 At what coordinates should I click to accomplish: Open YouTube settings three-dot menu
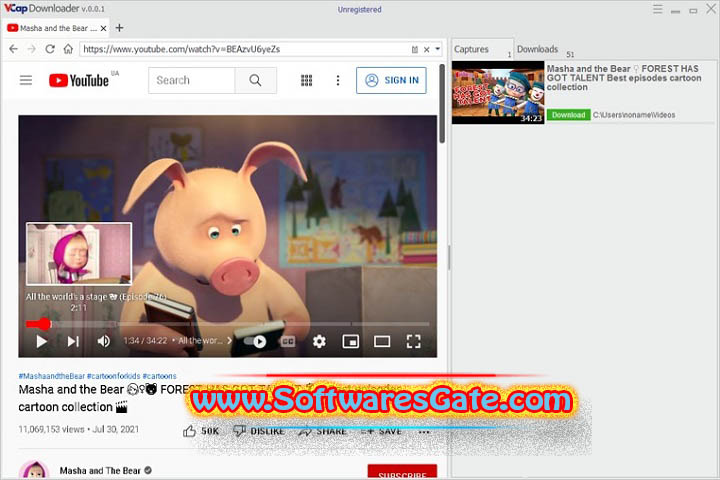point(338,80)
